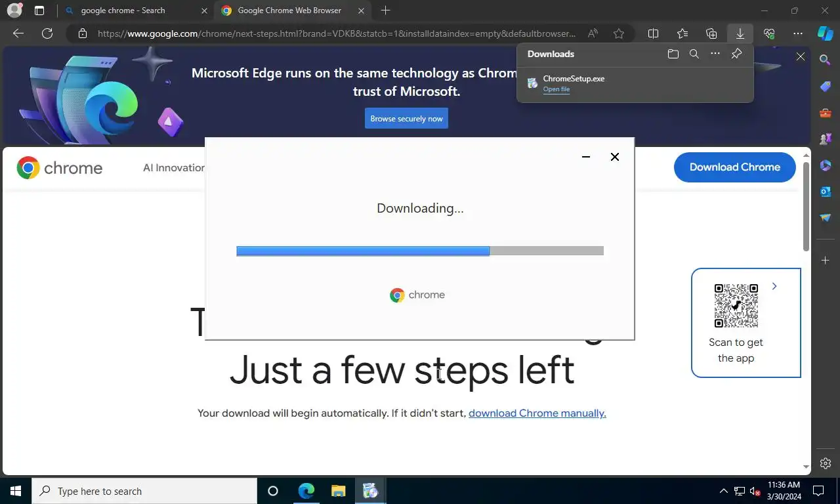Click the Type here to search box
This screenshot has height=504, width=840.
[144, 491]
